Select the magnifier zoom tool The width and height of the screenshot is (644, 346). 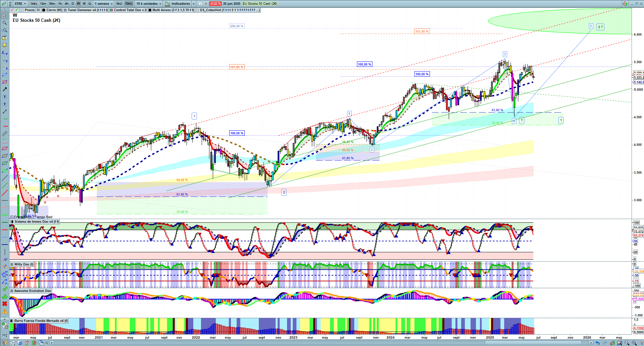tap(4, 23)
